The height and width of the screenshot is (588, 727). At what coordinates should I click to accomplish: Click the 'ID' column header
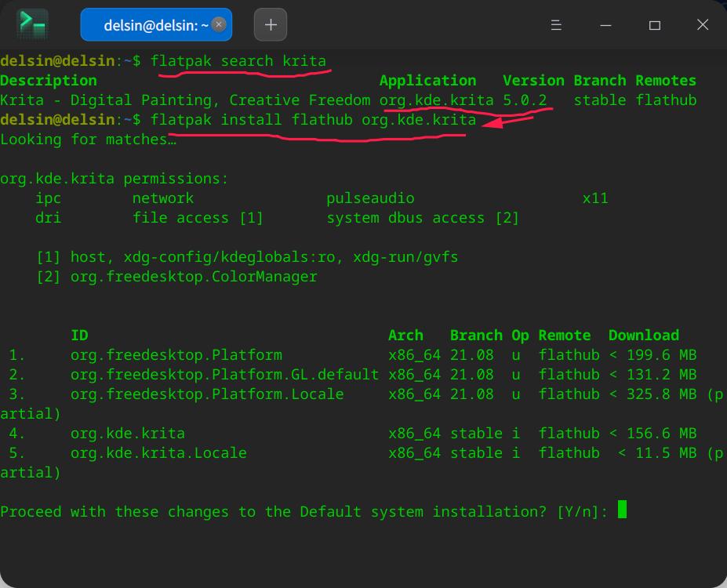click(x=79, y=336)
